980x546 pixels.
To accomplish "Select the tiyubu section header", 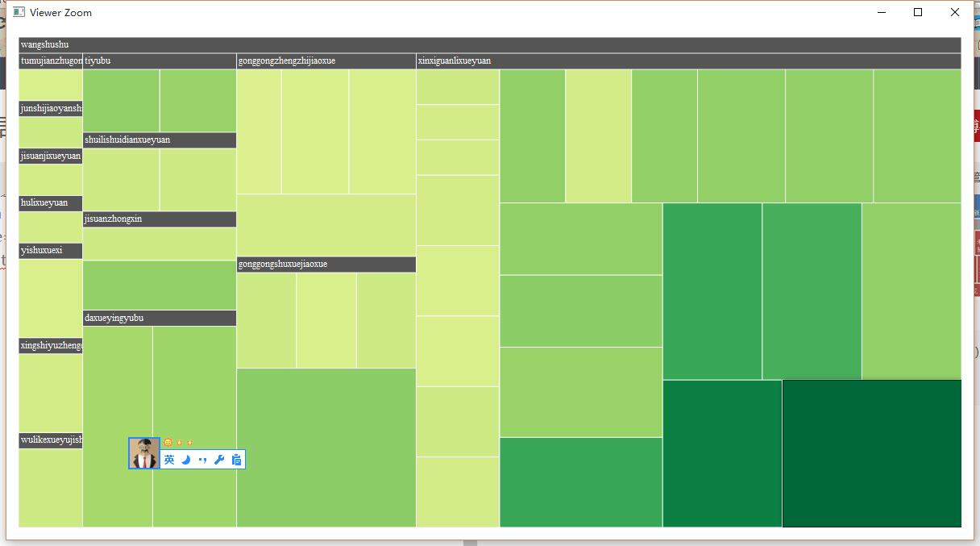I will click(158, 60).
